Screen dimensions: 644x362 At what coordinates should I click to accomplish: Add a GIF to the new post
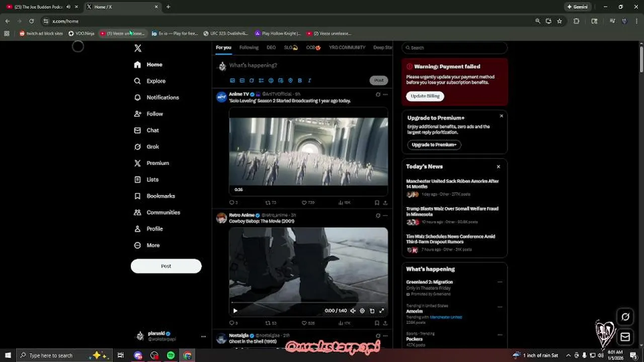click(x=242, y=80)
